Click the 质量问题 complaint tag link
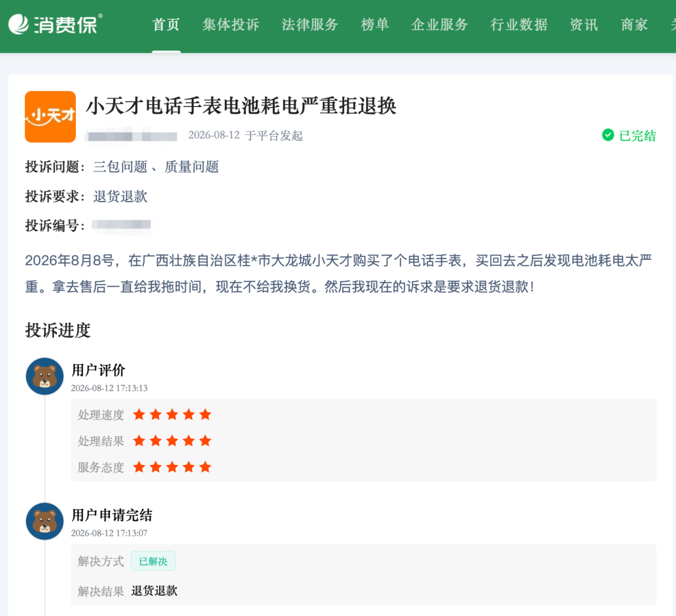The height and width of the screenshot is (616, 676). [192, 167]
